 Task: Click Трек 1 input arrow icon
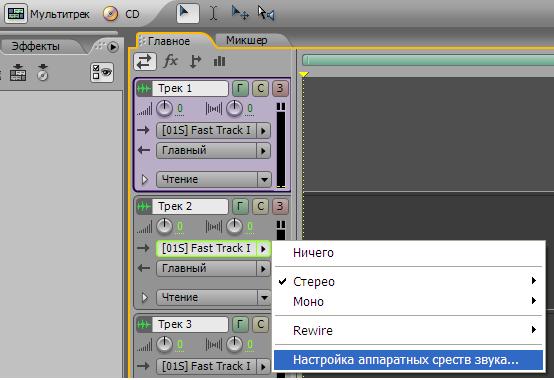[x=143, y=130]
